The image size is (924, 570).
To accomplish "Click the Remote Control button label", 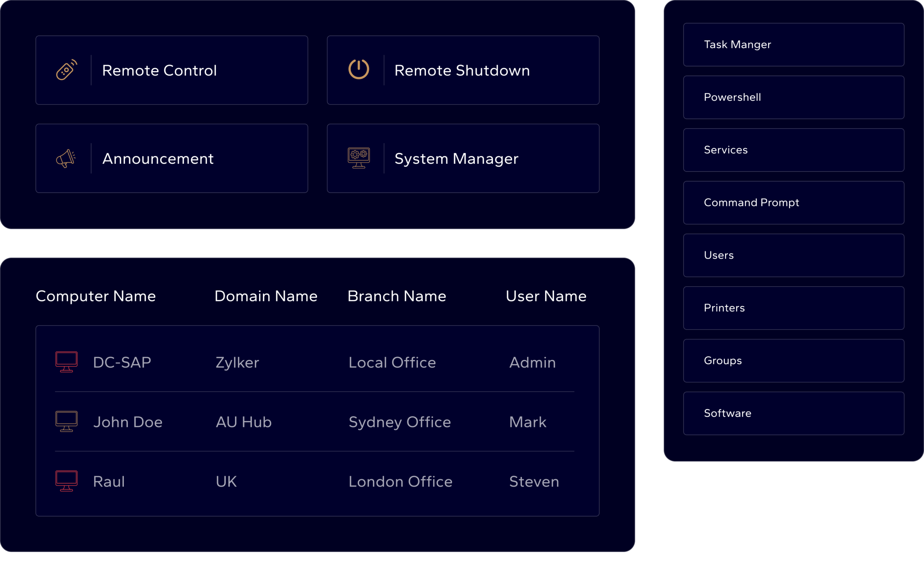I will pos(159,71).
